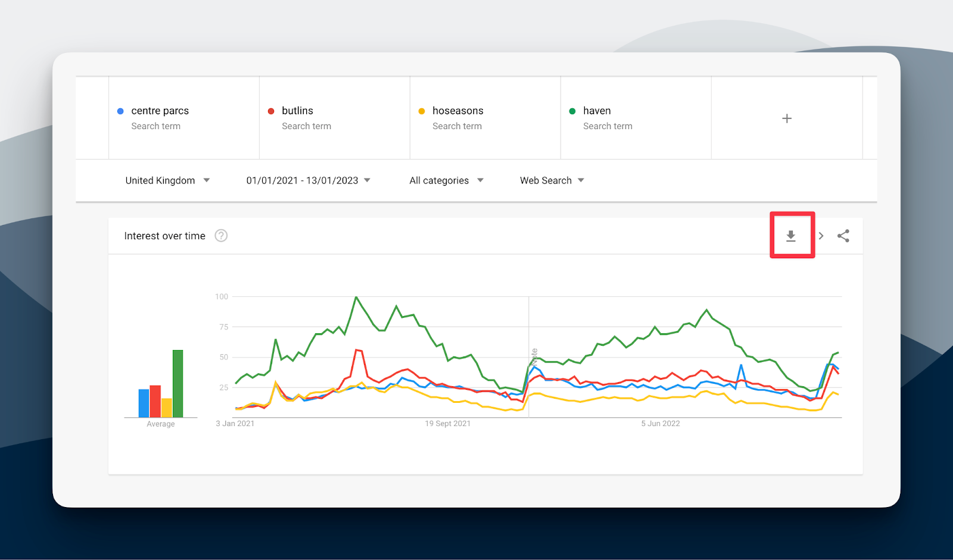Click the Note marker on chart
This screenshot has height=560, width=953.
click(x=534, y=356)
